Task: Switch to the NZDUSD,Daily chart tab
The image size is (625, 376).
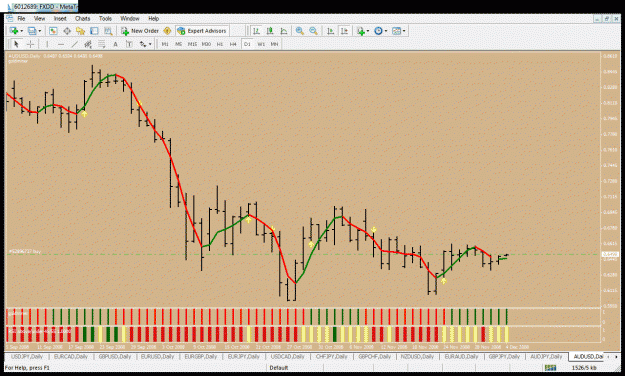Action: (417, 356)
